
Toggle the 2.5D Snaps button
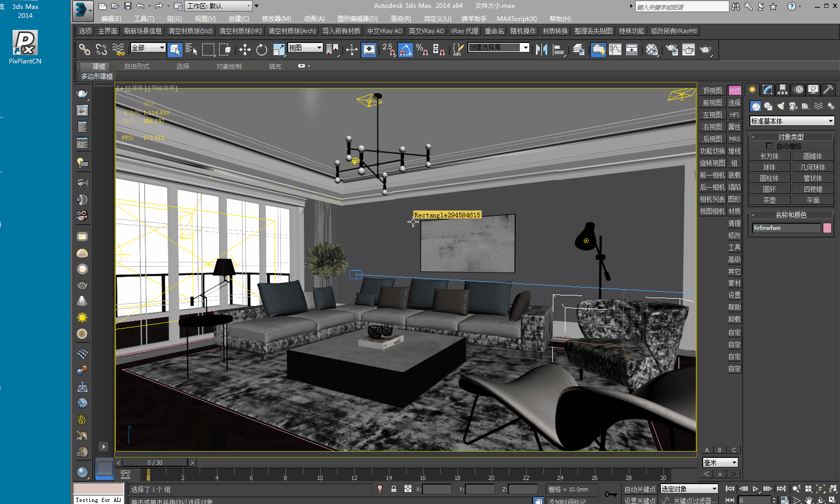coord(389,49)
